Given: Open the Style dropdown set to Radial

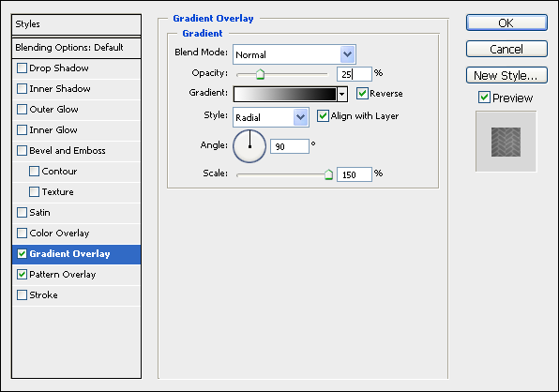Looking at the screenshot, I should (271, 117).
